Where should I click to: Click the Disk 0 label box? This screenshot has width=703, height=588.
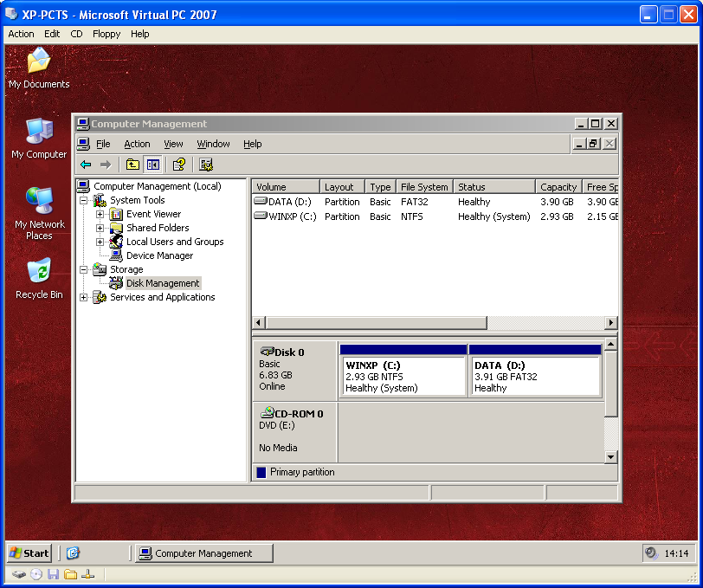pos(294,371)
